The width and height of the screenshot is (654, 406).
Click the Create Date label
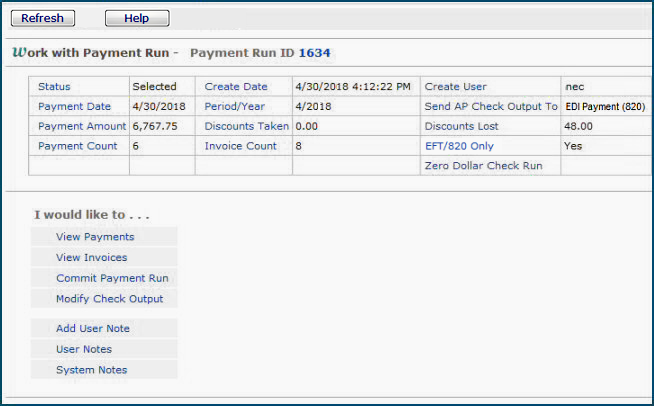click(236, 87)
